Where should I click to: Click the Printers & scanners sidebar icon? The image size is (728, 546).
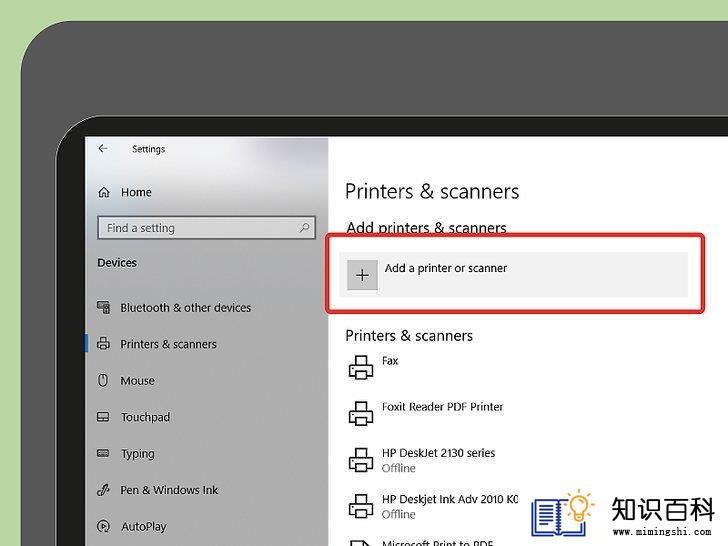coord(103,344)
